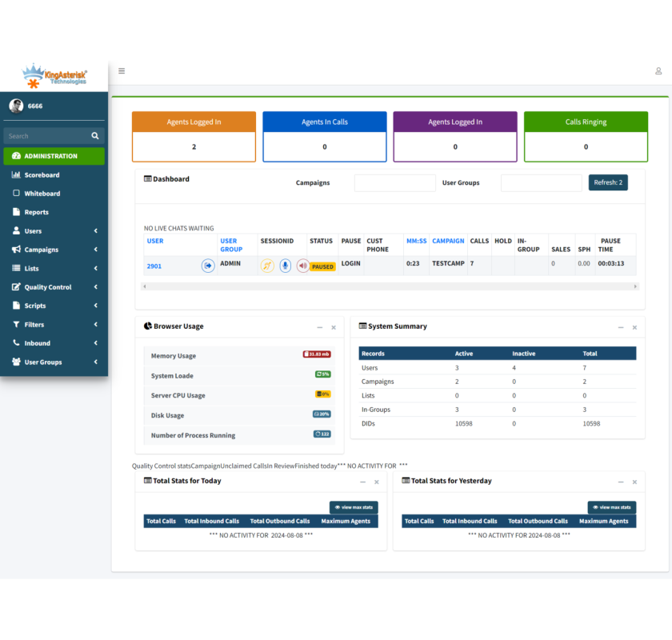This screenshot has width=672, height=640.
Task: Minimize the System Summary panel
Action: point(620,326)
